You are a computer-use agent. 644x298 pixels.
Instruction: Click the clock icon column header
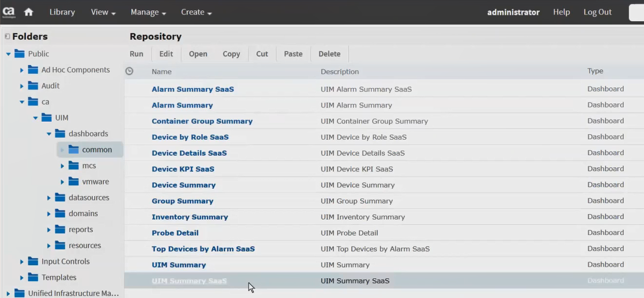click(129, 71)
